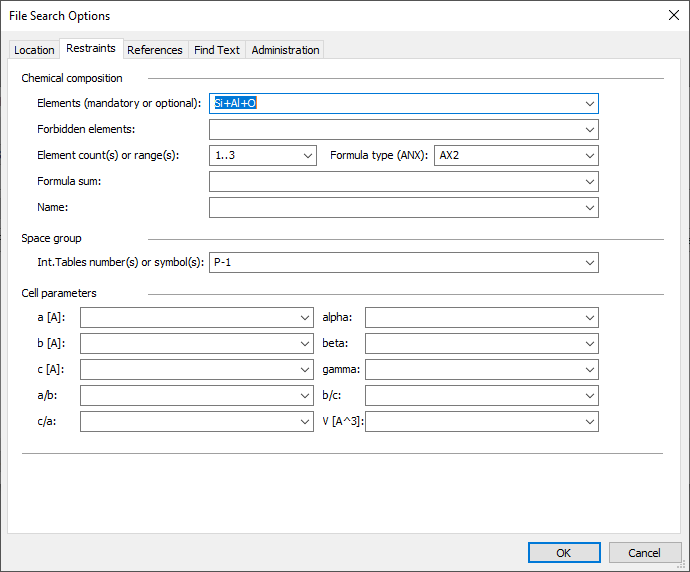Screen dimensions: 690x572
Task: Expand the Element count range dropdown
Action: coord(306,156)
